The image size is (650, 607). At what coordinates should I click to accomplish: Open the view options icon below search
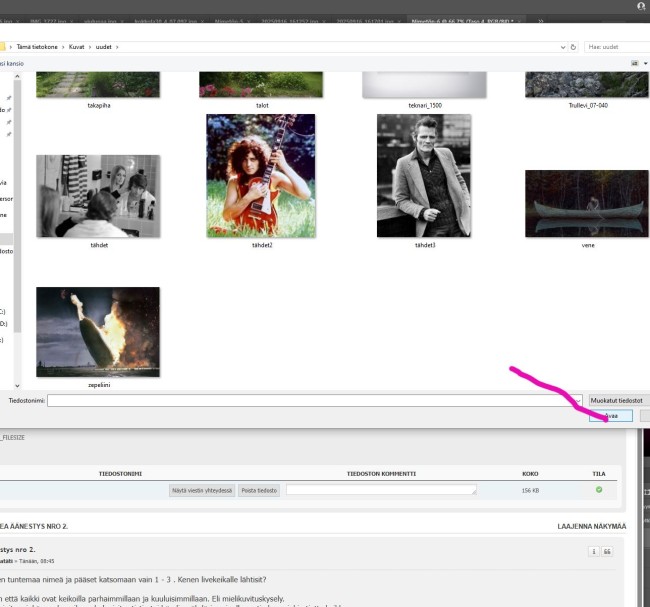[x=634, y=63]
